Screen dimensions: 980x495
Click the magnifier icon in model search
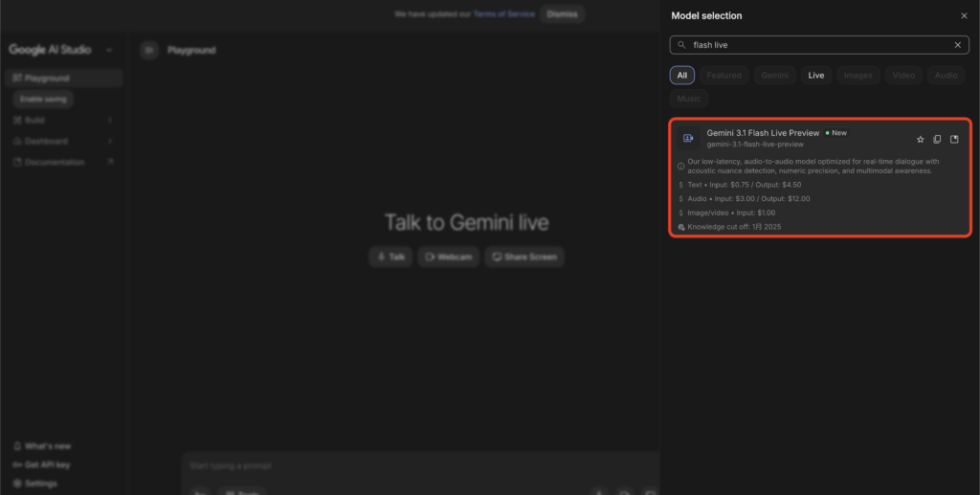pos(681,45)
